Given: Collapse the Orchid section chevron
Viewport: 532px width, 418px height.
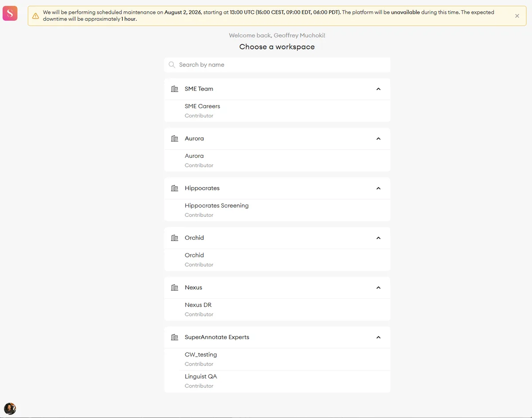Looking at the screenshot, I should pyautogui.click(x=378, y=238).
